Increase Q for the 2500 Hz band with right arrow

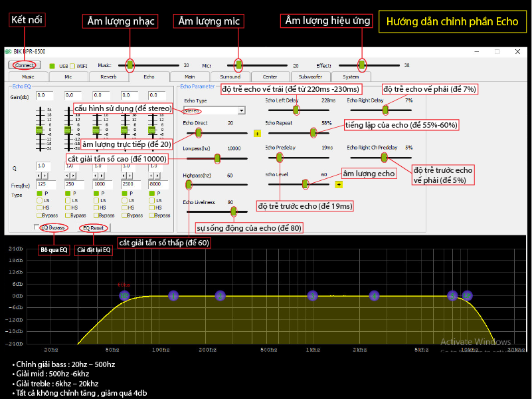130,176
